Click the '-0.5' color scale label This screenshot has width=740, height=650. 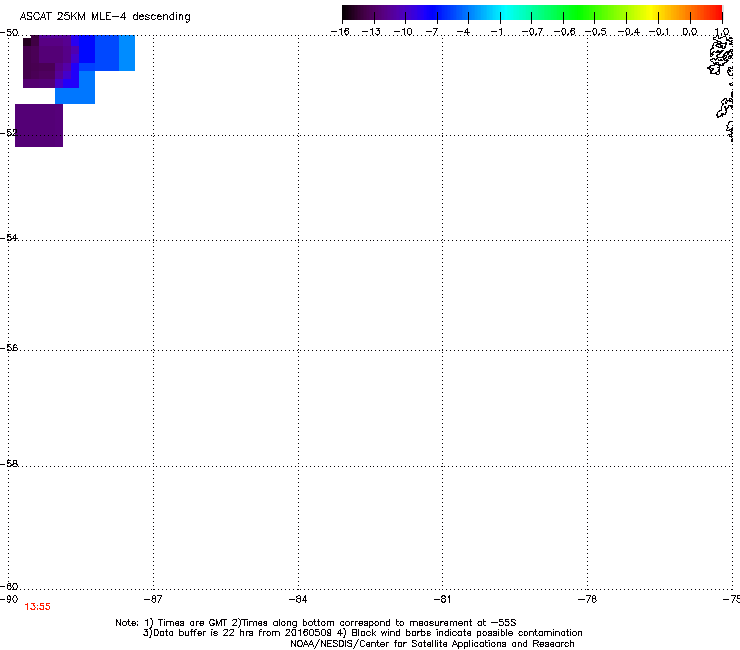(596, 32)
